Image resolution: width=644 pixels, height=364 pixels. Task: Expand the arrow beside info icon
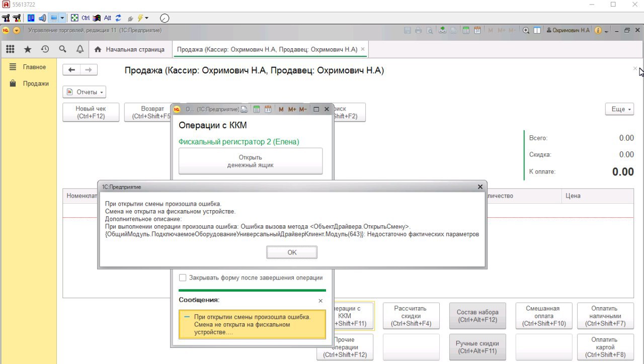[606, 31]
